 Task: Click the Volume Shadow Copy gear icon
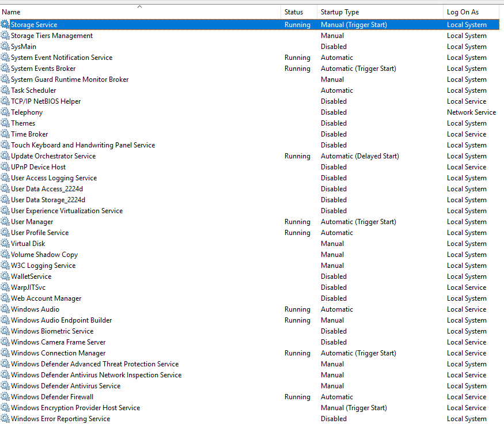(x=5, y=254)
